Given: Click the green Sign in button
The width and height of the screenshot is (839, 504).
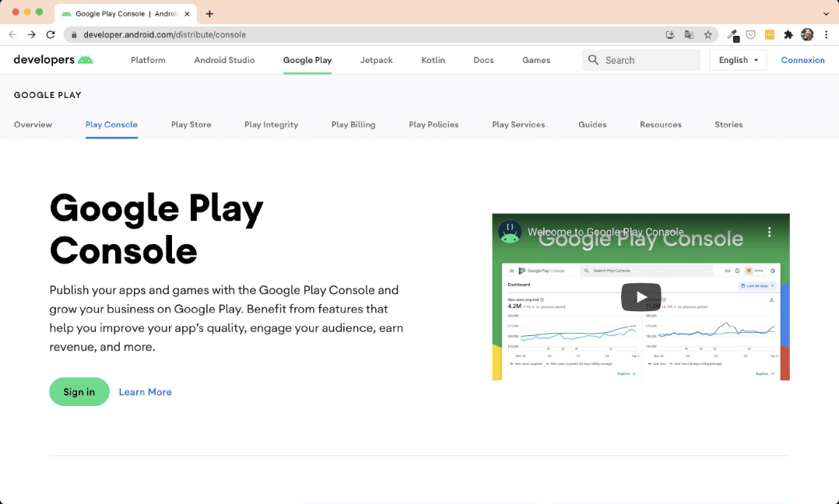Looking at the screenshot, I should (x=79, y=392).
